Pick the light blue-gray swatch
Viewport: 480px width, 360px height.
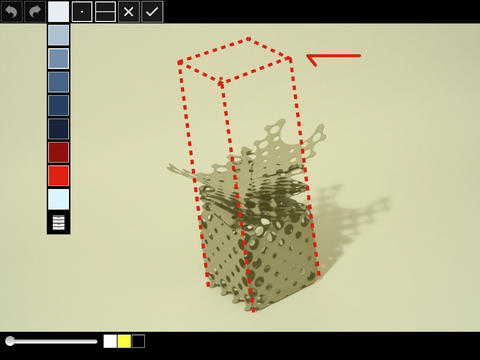58,35
